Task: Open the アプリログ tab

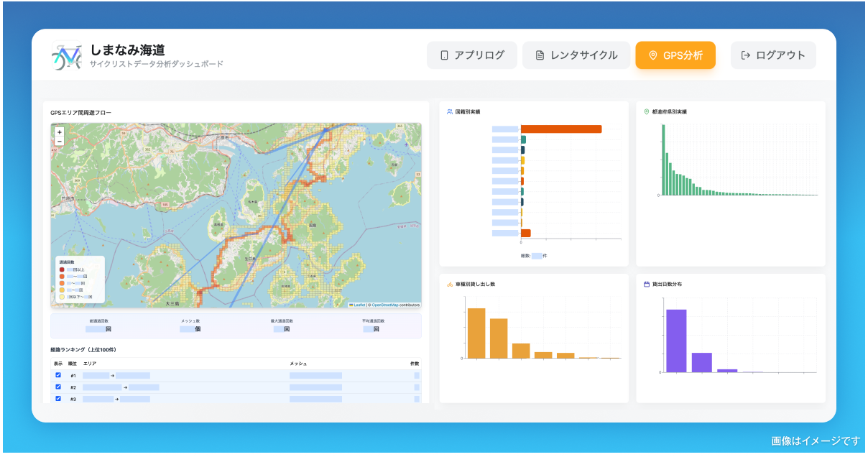Action: pyautogui.click(x=472, y=55)
